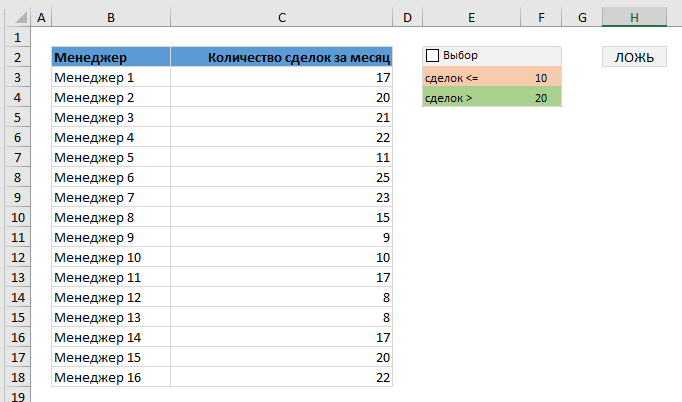Click deal count 25 for Менеджер 6
The image size is (682, 402).
click(x=281, y=177)
